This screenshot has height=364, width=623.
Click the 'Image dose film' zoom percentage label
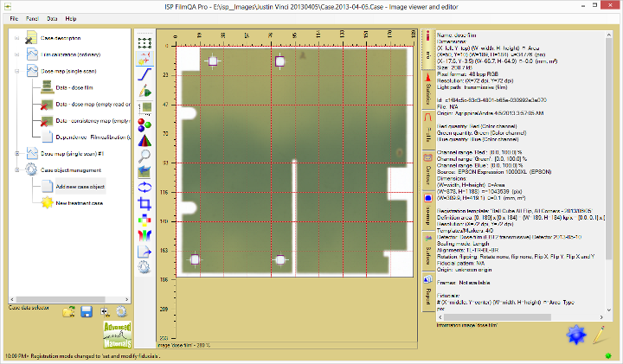click(184, 345)
